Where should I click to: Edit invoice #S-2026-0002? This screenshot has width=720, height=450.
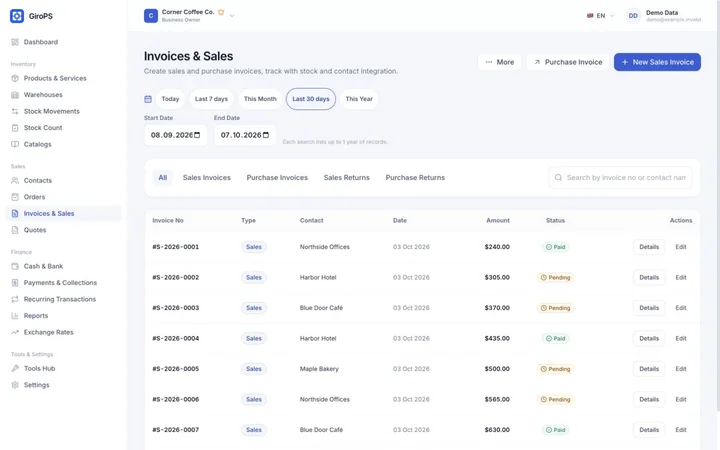681,277
